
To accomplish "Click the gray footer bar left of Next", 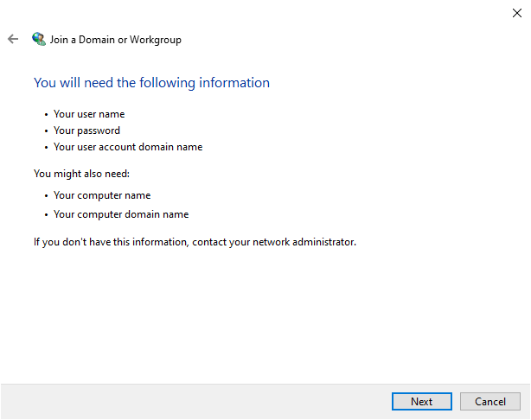I will (x=190, y=401).
